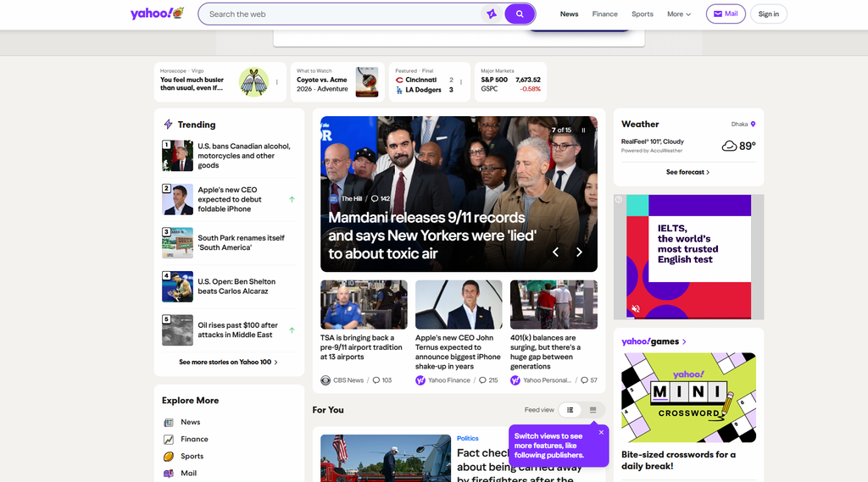Viewport: 868px width, 482px height.
Task: Click the Sign in button
Action: (768, 14)
